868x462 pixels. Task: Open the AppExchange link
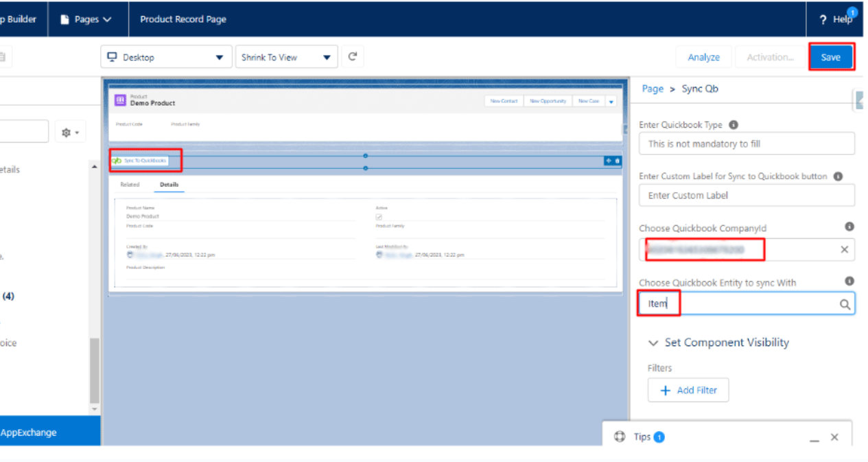pyautogui.click(x=29, y=432)
